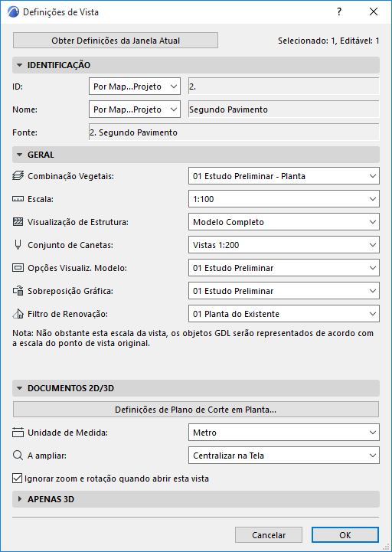
Task: Click the ruler icon next to Escala
Action: [18, 199]
